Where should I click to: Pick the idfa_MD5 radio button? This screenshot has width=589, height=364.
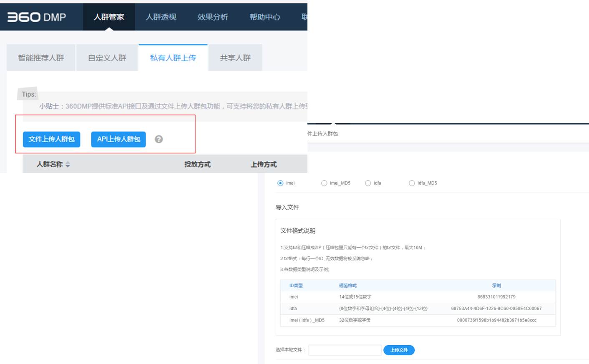(x=412, y=183)
